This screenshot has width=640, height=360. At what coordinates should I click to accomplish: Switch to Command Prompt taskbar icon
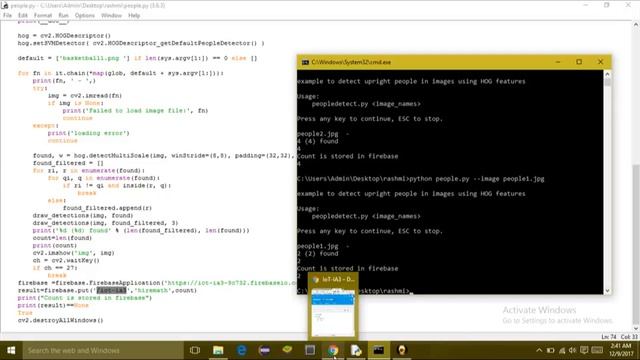pos(379,350)
